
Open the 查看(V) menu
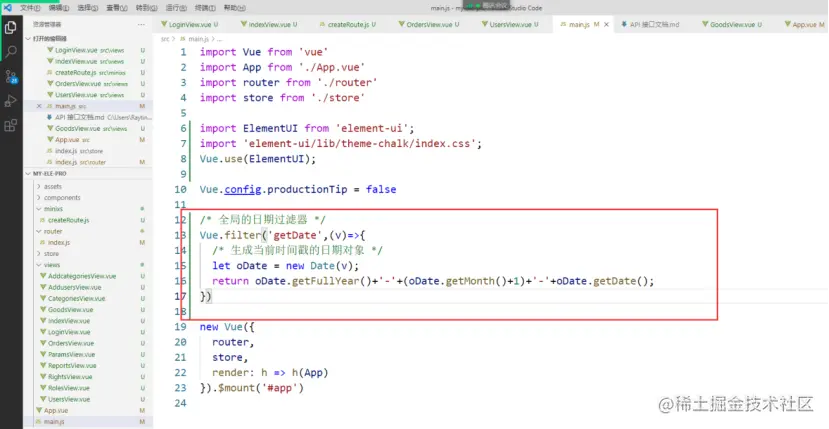[116, 8]
